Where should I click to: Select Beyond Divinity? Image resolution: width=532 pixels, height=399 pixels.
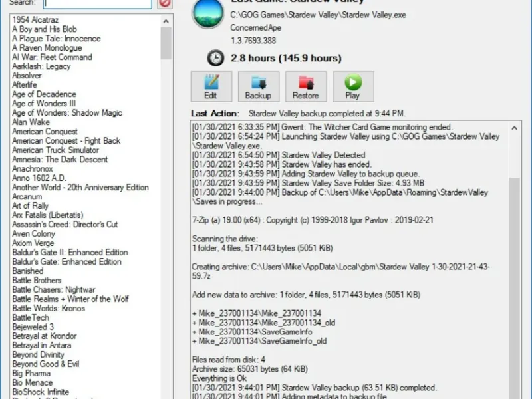(38, 355)
